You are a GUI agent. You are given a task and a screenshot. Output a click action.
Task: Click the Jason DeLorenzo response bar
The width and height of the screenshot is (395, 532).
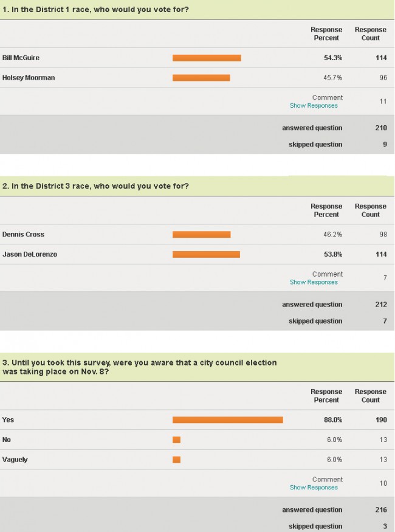coord(206,255)
